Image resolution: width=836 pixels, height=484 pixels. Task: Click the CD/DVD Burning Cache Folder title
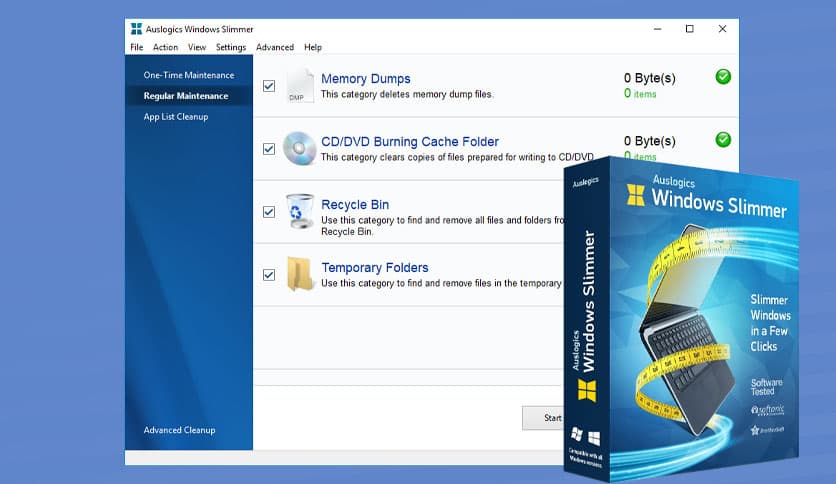409,142
